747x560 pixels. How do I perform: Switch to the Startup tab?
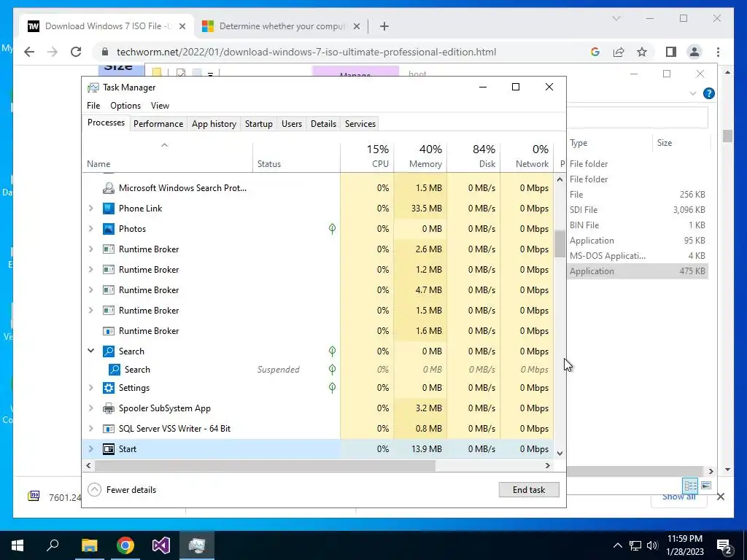click(259, 124)
